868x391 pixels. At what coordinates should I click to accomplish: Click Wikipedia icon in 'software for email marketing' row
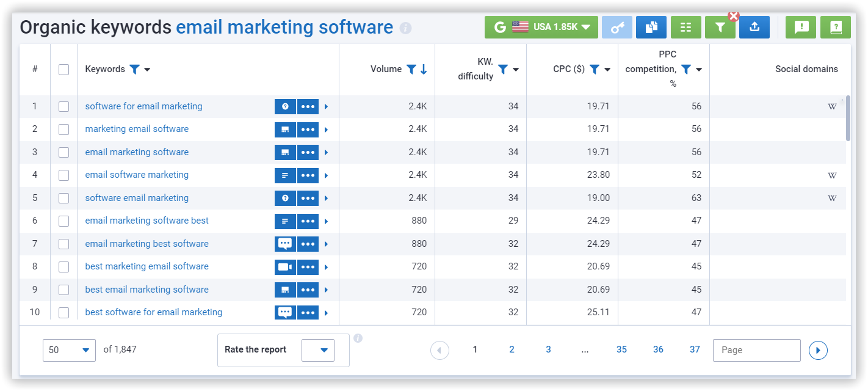click(832, 106)
